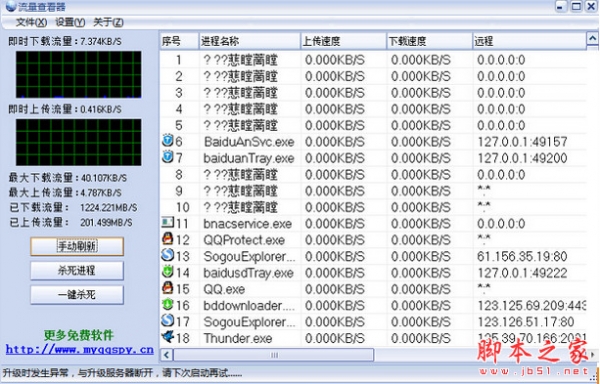Open the 文件(X) menu
This screenshot has width=600, height=384.
[31, 22]
